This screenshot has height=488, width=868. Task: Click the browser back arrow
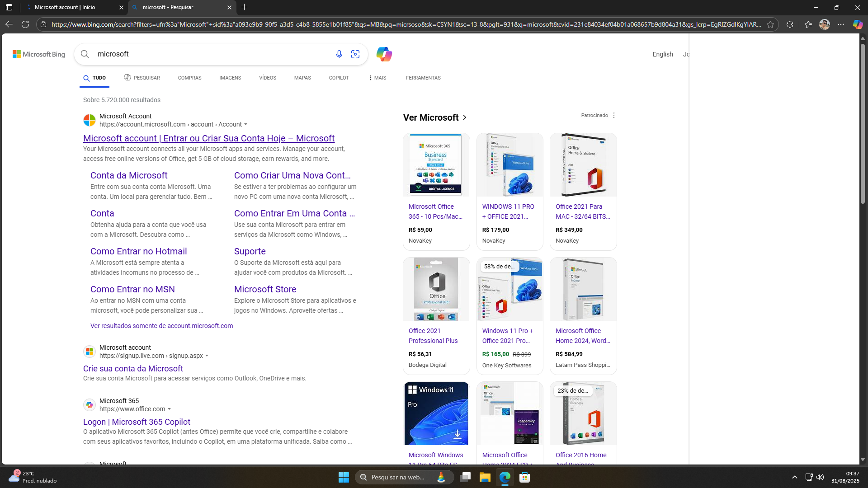click(9, 24)
